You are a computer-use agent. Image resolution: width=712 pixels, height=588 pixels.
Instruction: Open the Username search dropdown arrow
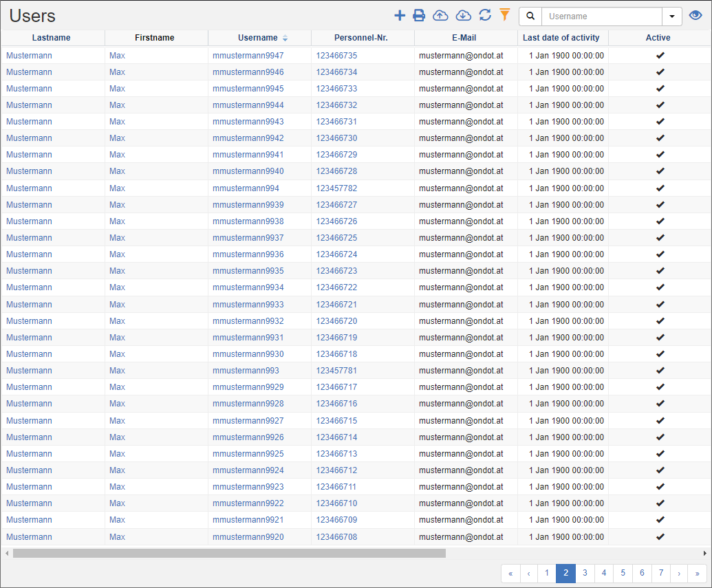672,15
